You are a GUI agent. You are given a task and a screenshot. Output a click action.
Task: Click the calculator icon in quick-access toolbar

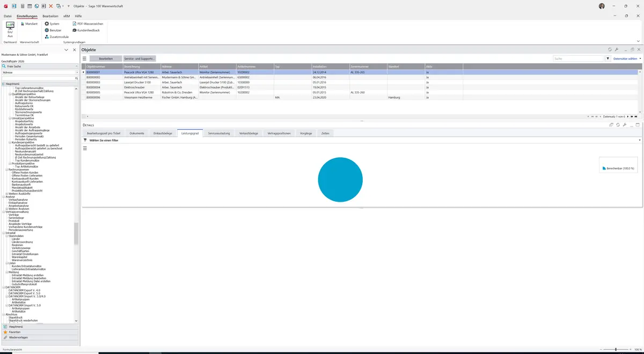[22, 5]
